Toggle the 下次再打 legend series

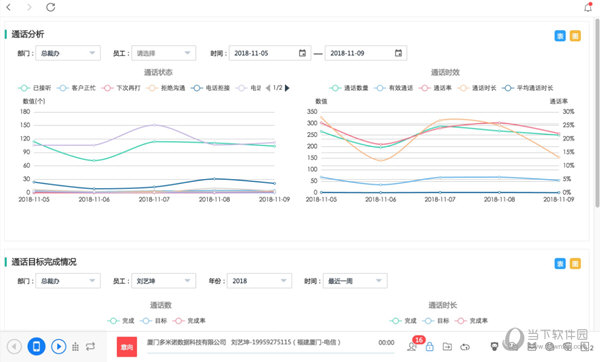pyautogui.click(x=121, y=88)
